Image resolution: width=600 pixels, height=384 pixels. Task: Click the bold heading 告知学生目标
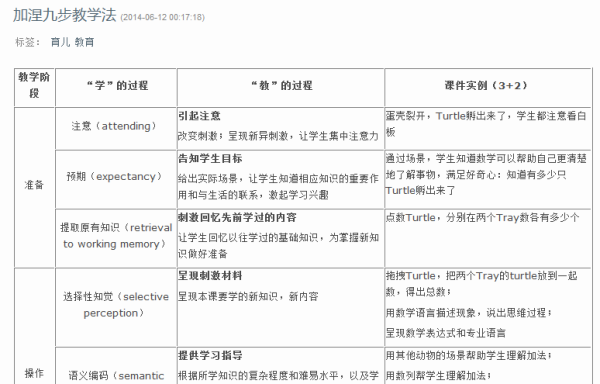pyautogui.click(x=210, y=158)
